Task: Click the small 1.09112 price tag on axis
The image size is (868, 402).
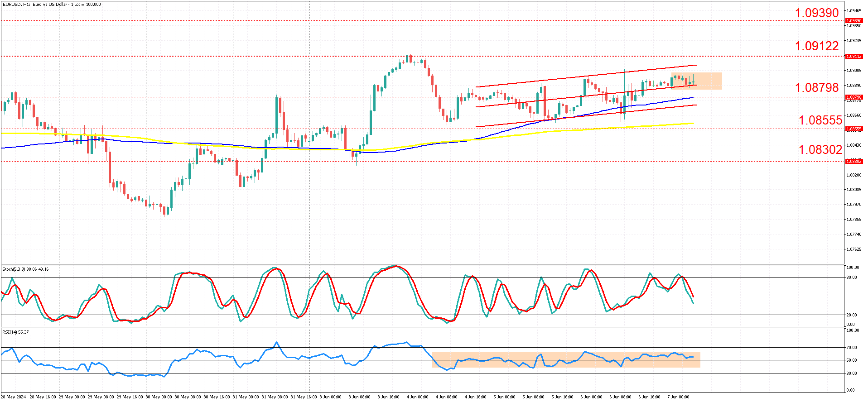Action: (854, 57)
